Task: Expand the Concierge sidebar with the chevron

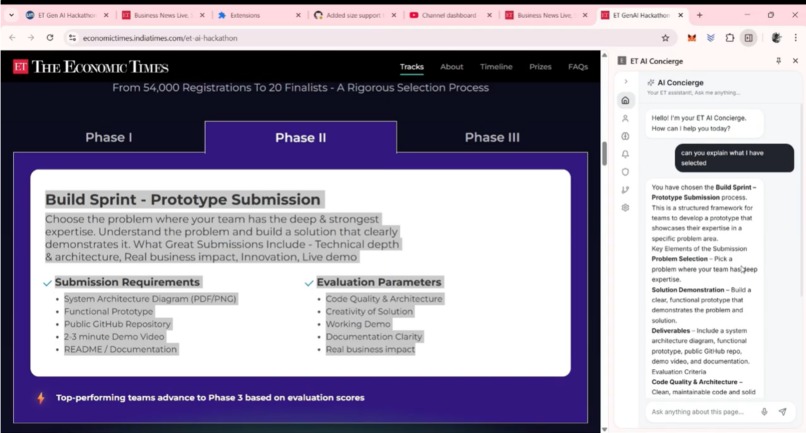Action: tap(626, 81)
